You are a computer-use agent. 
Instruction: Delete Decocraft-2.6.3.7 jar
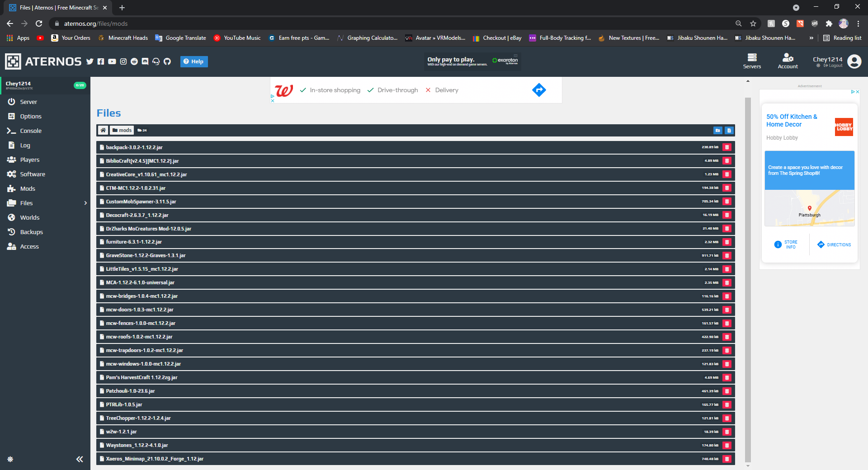(x=727, y=215)
